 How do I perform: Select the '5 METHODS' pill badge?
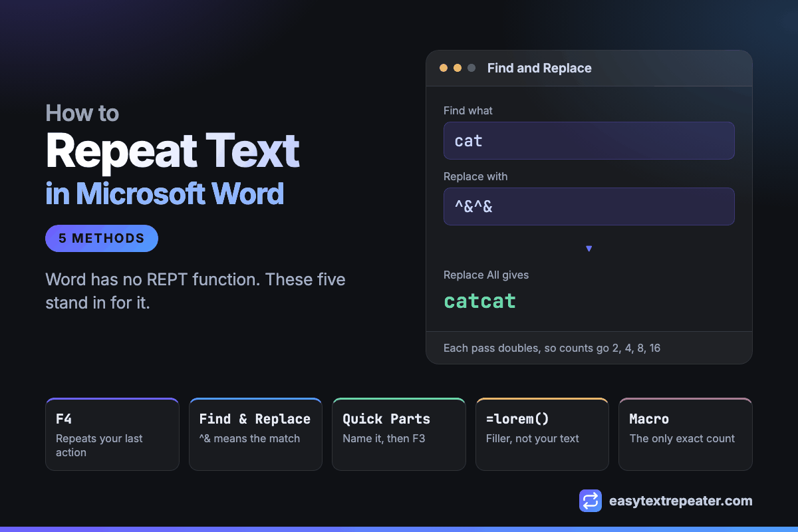pyautogui.click(x=102, y=238)
